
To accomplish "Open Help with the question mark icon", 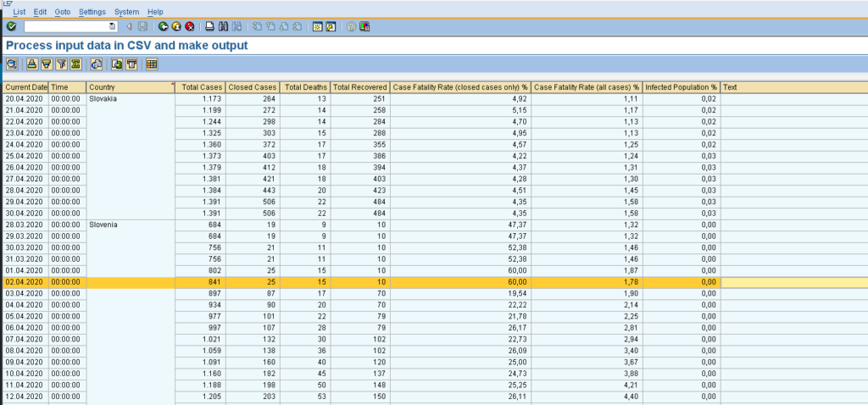I will click(351, 26).
